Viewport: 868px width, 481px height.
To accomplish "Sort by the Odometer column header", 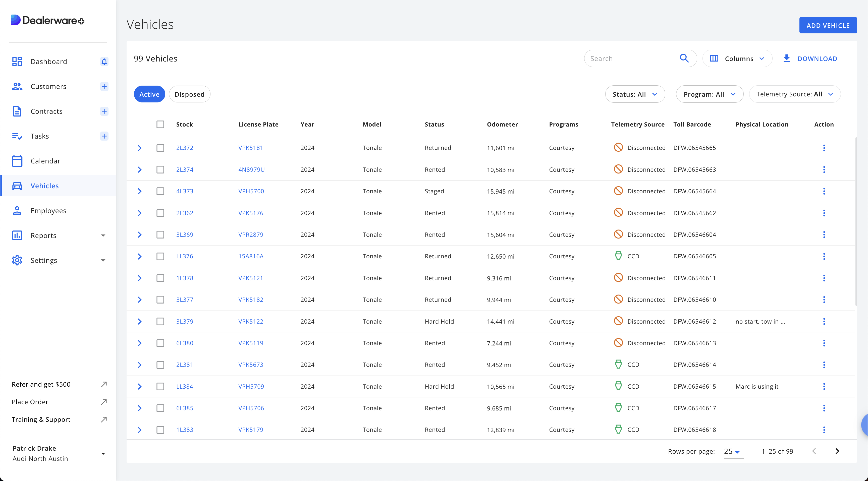I will pos(502,124).
